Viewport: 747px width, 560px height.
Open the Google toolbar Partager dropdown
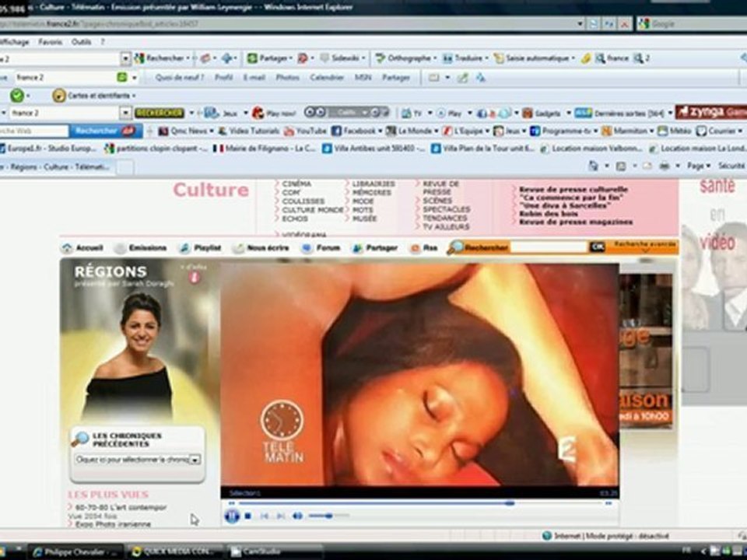click(x=268, y=58)
